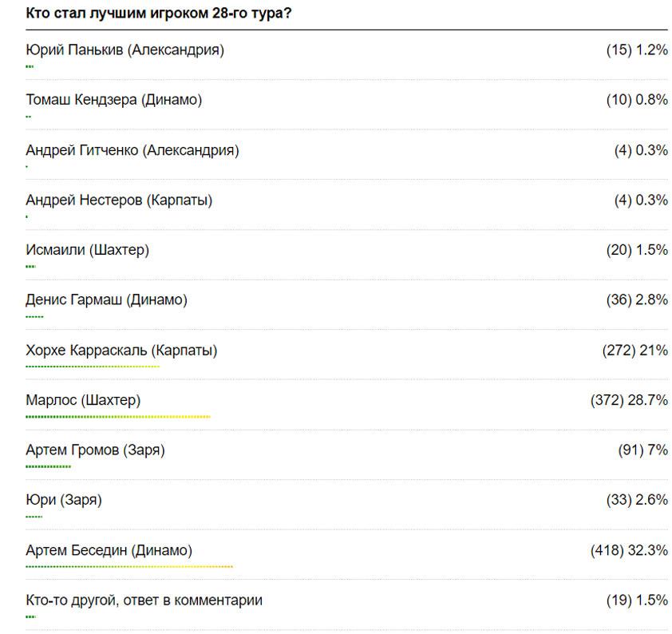This screenshot has height=634, width=672.
Task: Click the (418) 32.3% vote count
Action: pos(629,550)
